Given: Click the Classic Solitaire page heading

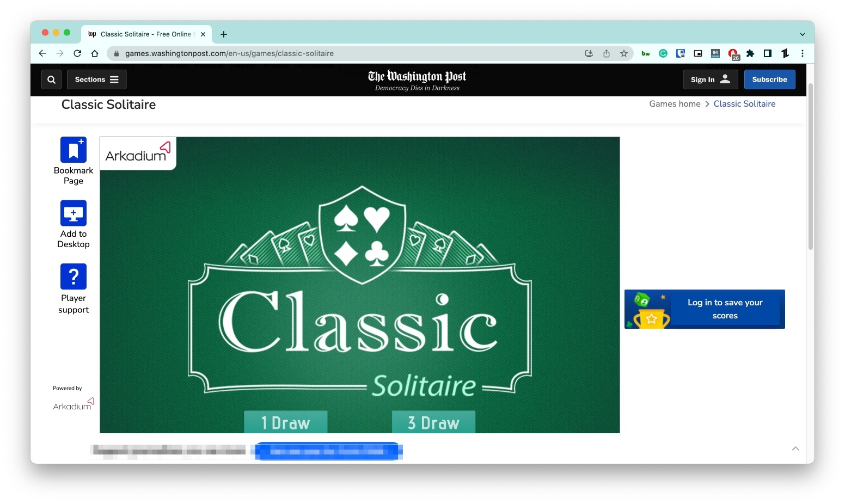Looking at the screenshot, I should [108, 105].
